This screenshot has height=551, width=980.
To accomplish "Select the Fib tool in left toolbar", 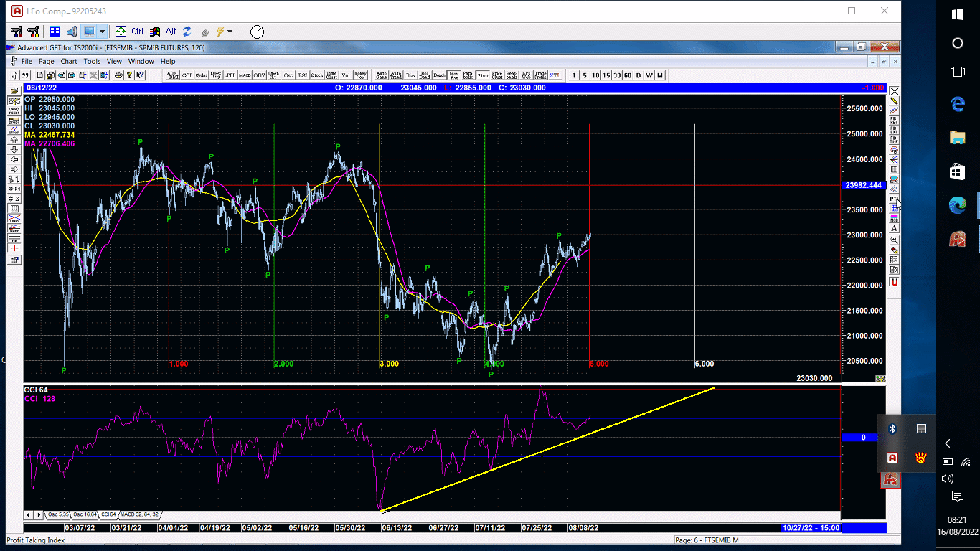I will [14, 238].
